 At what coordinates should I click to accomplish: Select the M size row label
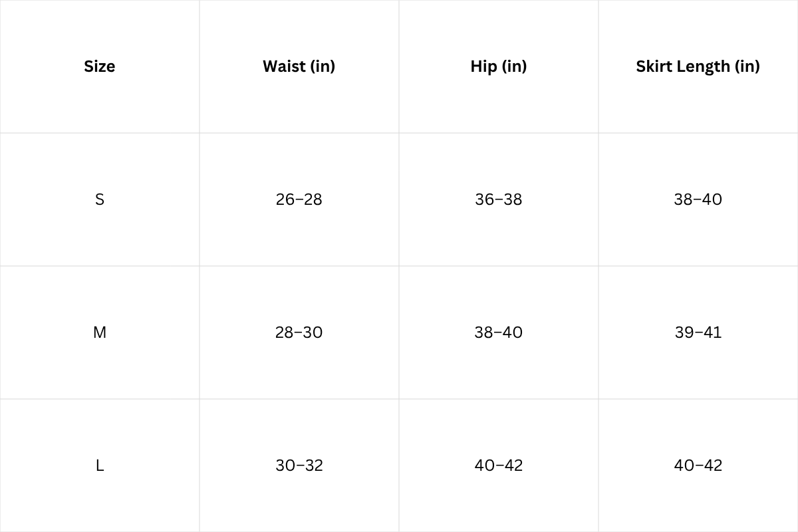click(x=100, y=332)
